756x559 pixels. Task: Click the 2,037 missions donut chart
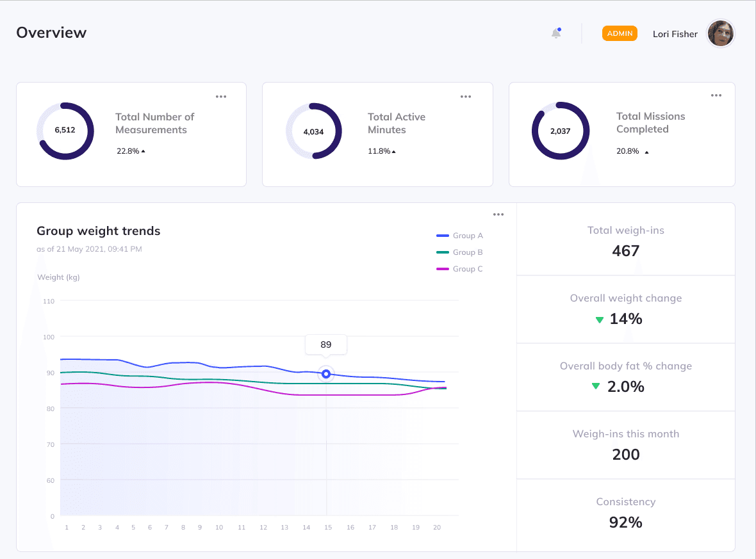click(561, 131)
